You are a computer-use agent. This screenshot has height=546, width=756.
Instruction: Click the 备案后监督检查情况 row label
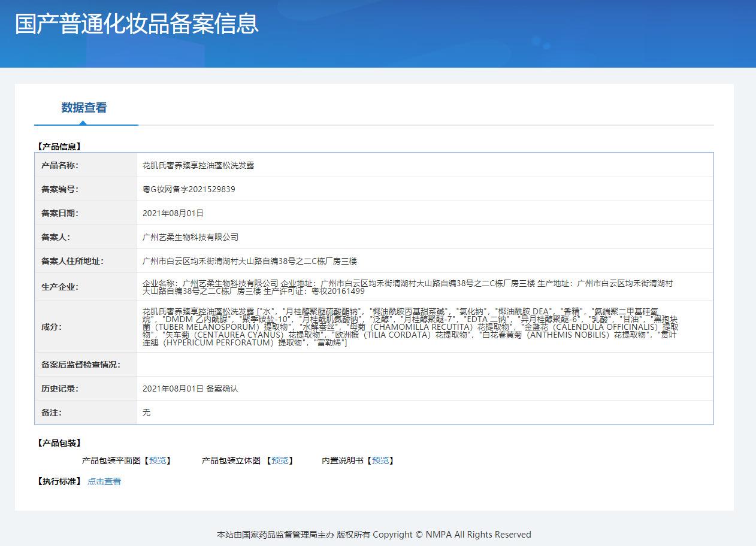tap(81, 365)
